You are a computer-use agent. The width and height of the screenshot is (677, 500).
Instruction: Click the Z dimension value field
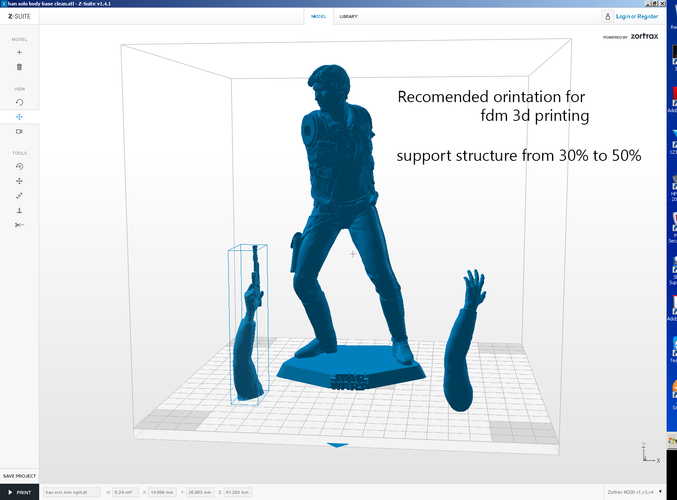coord(238,492)
